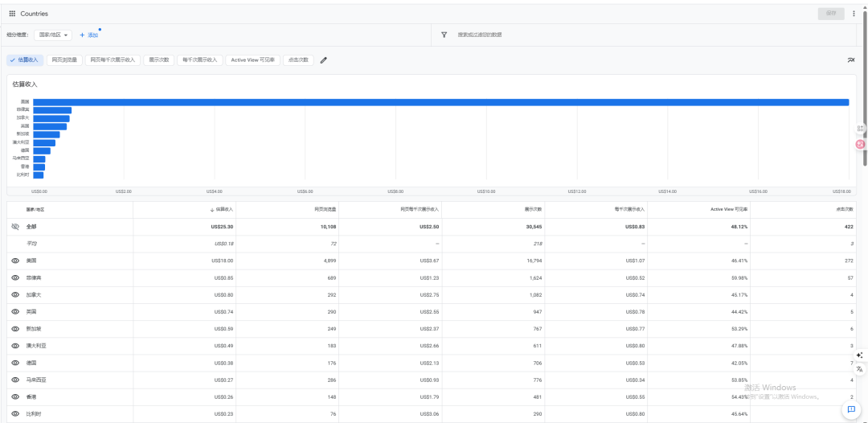Toggle visibility eye for 全部 totals row
Image resolution: width=868 pixels, height=423 pixels.
[x=15, y=227]
